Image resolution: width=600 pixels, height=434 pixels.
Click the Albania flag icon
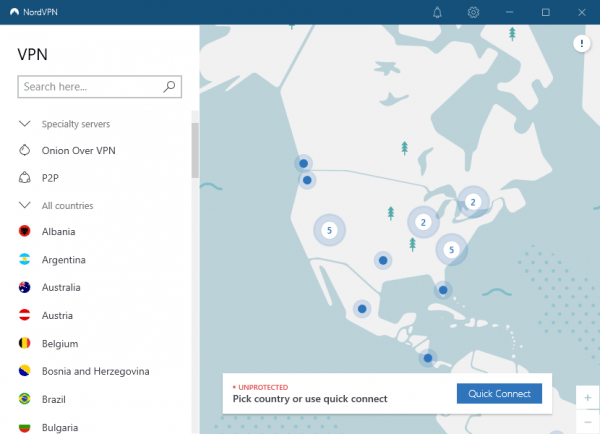[25, 232]
